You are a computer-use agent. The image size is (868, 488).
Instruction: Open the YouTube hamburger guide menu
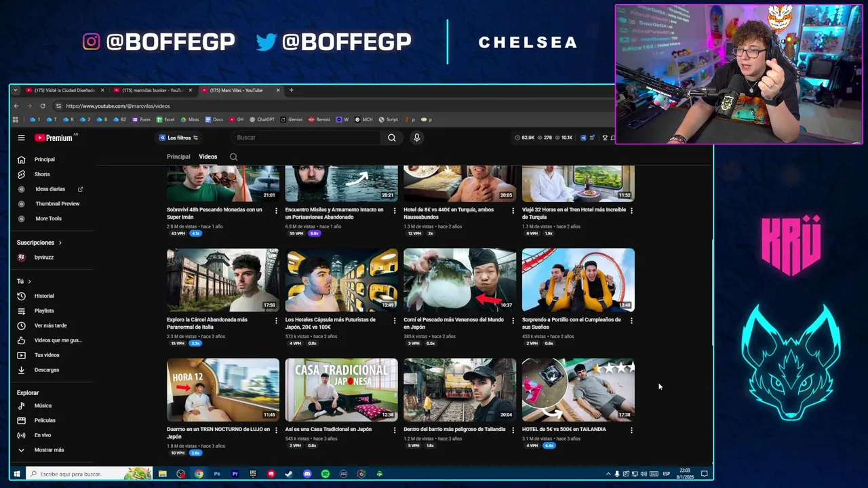pyautogui.click(x=21, y=138)
